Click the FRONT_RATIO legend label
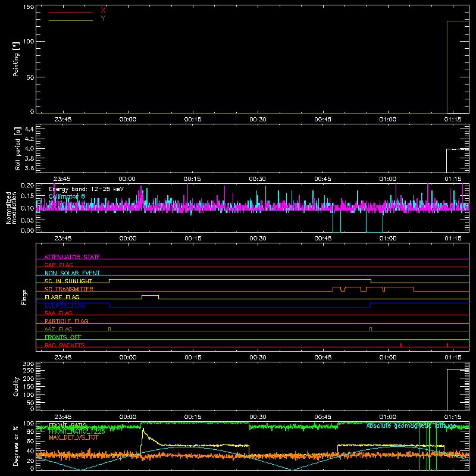 [x=68, y=425]
